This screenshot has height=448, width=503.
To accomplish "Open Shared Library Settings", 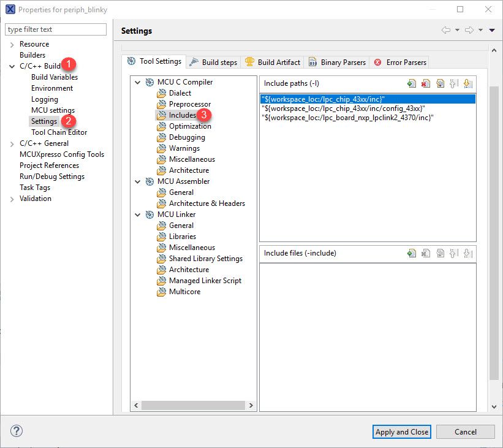I will (x=206, y=259).
